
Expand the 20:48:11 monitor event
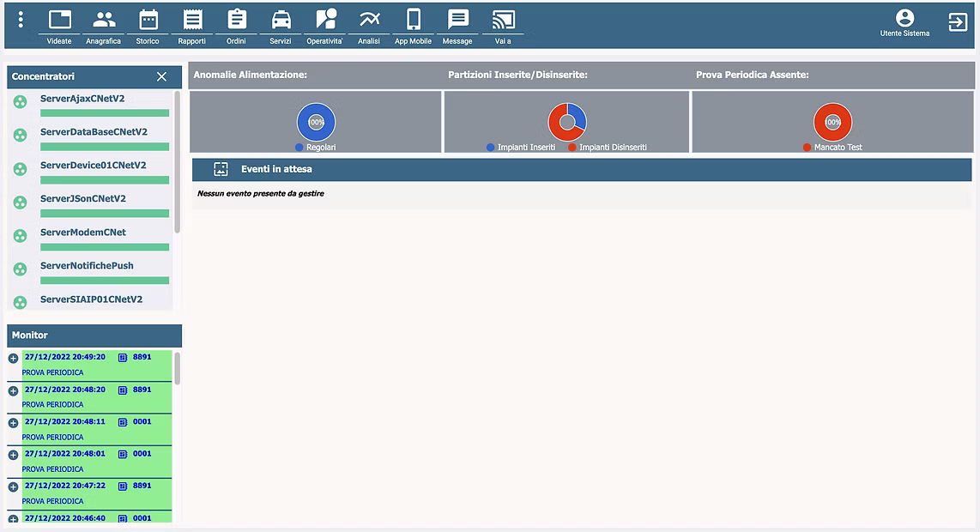pyautogui.click(x=13, y=422)
